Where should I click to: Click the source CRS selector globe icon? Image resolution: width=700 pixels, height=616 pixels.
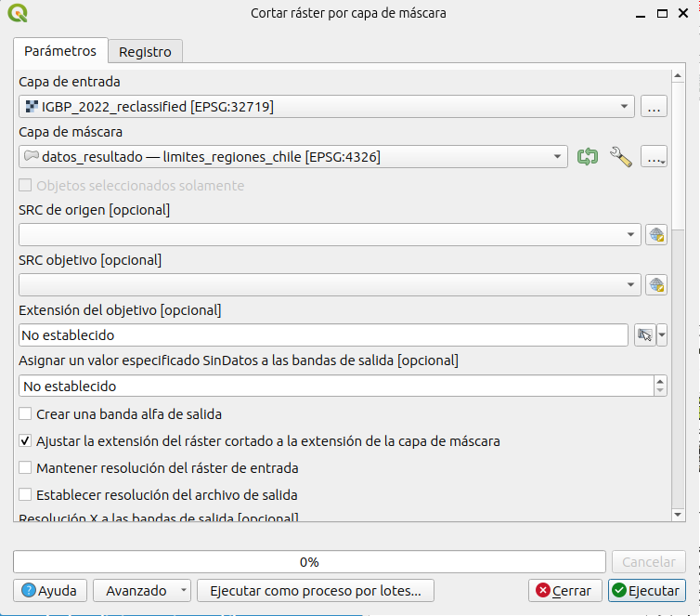click(656, 235)
